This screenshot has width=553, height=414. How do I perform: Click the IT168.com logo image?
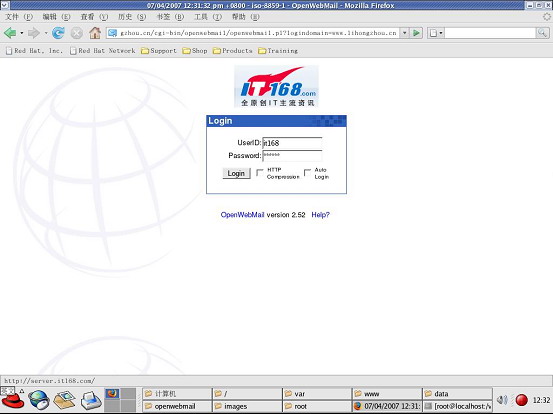[276, 86]
